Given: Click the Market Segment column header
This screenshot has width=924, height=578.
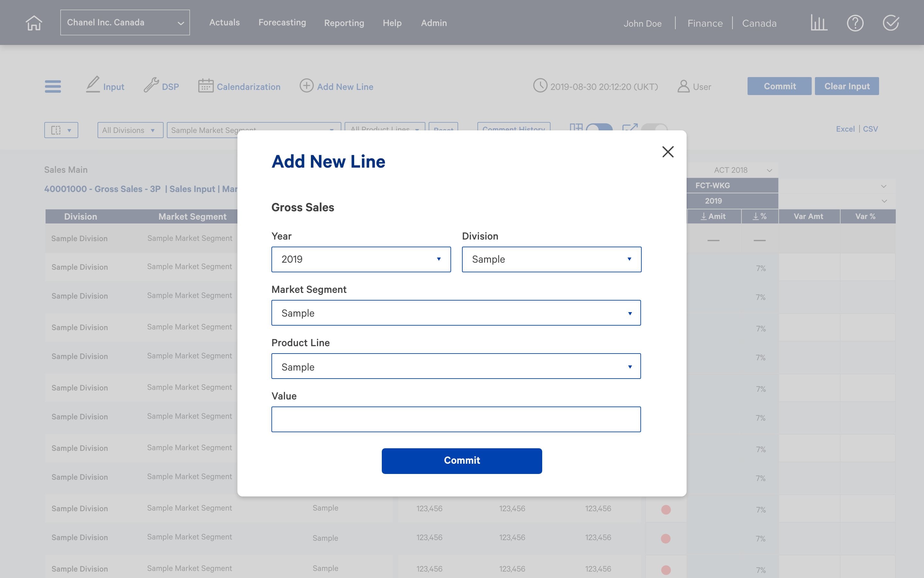Looking at the screenshot, I should pyautogui.click(x=193, y=216).
